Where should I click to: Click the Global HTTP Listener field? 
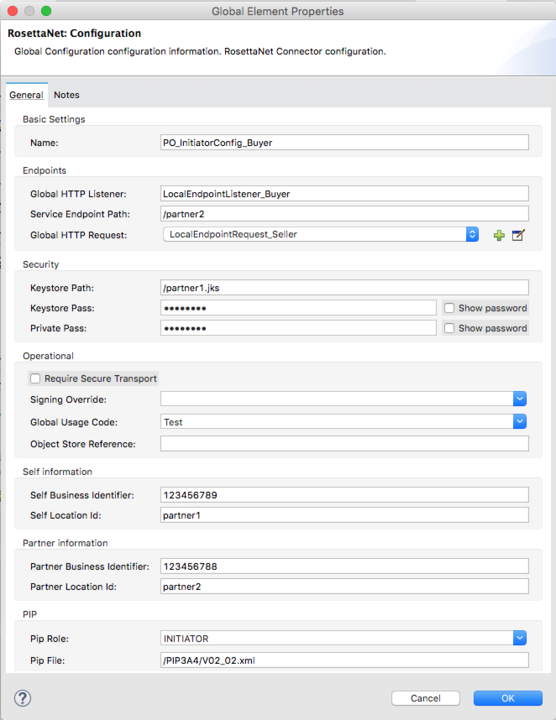344,193
